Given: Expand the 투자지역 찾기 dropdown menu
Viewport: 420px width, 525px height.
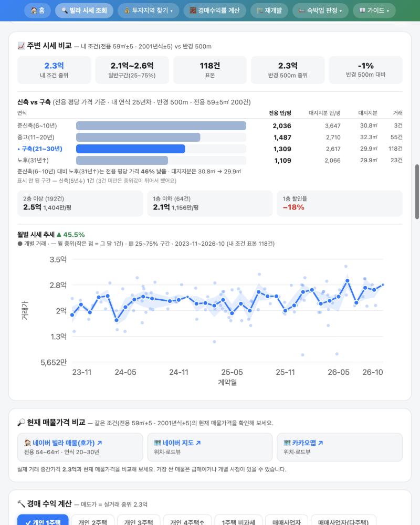Looking at the screenshot, I should 149,10.
